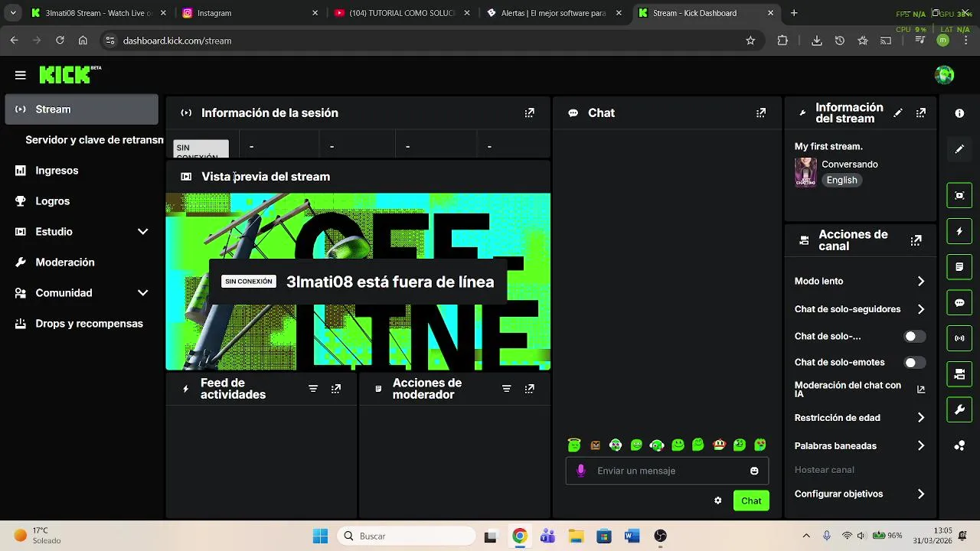Pop out the Información del stream panel
Viewport: 980px width, 551px height.
pos(921,112)
